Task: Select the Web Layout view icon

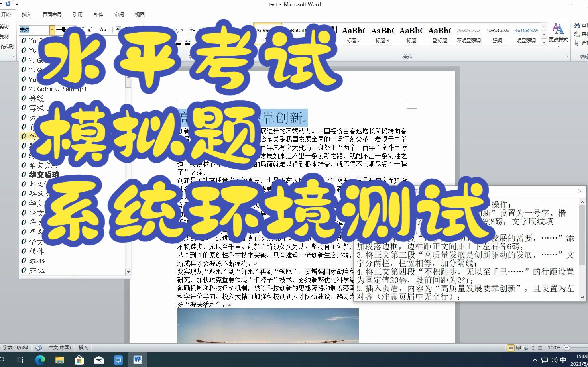Action: coord(525,348)
